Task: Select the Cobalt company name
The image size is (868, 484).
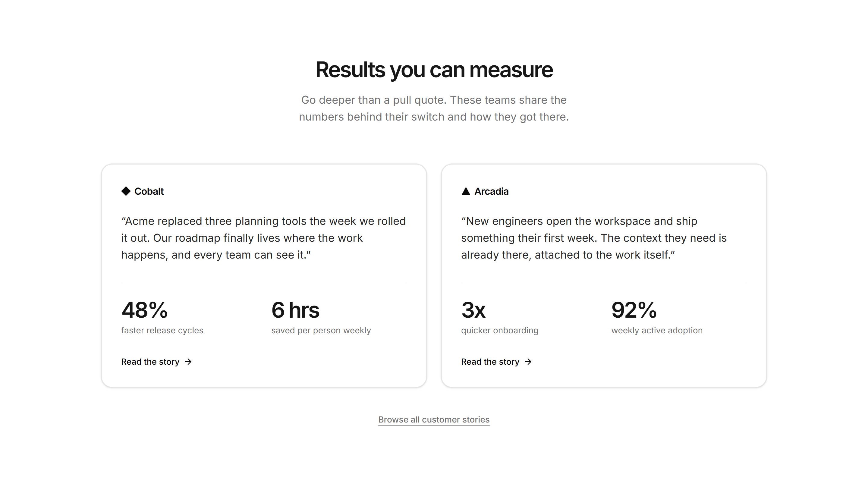Action: click(x=149, y=191)
